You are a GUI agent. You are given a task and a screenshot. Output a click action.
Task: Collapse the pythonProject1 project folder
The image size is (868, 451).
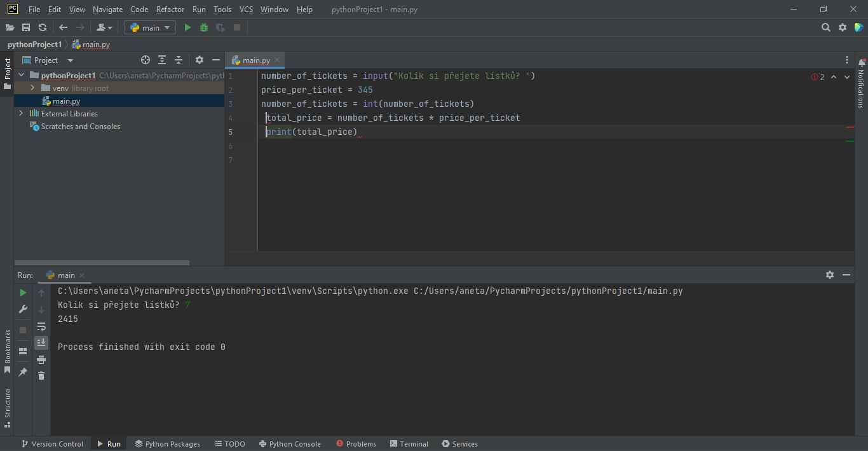(21, 75)
